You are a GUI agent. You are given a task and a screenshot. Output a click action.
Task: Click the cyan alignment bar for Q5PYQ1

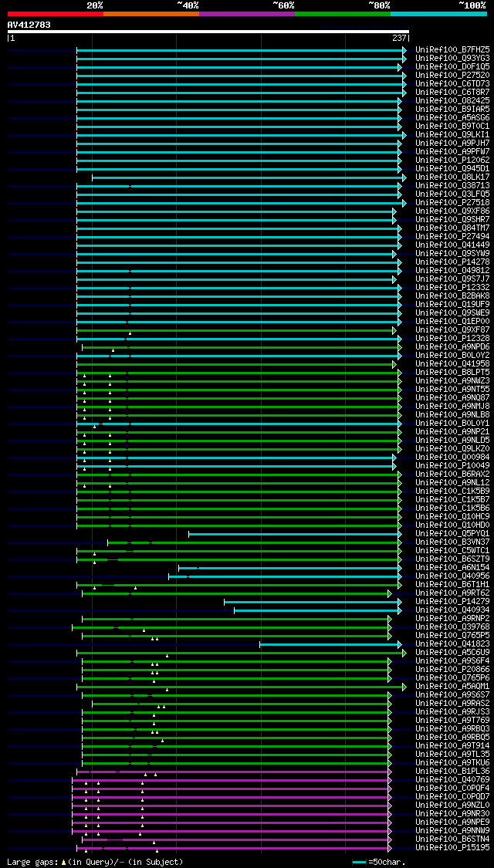(x=294, y=534)
